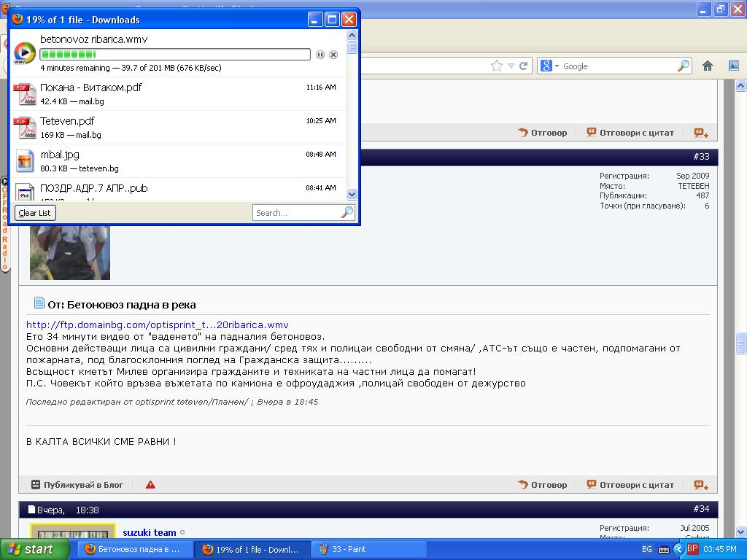Select the Teteven.pdf download entry name

(x=67, y=121)
